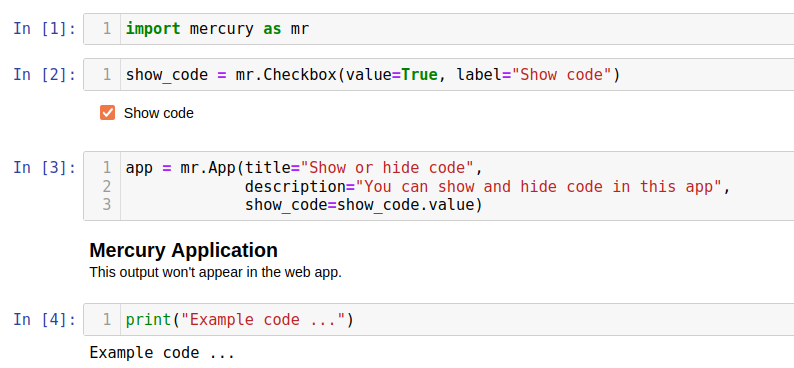Click the mr.App code cell
This screenshot has height=368, width=794.
[439, 186]
